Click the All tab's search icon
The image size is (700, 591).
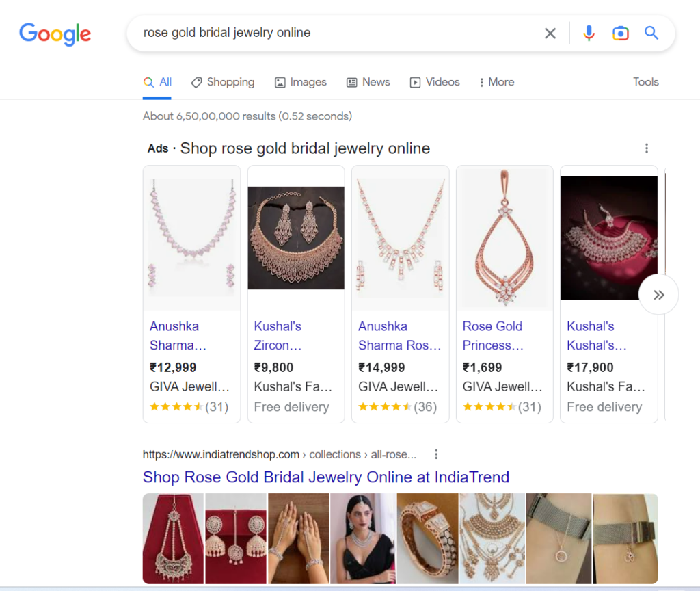148,81
